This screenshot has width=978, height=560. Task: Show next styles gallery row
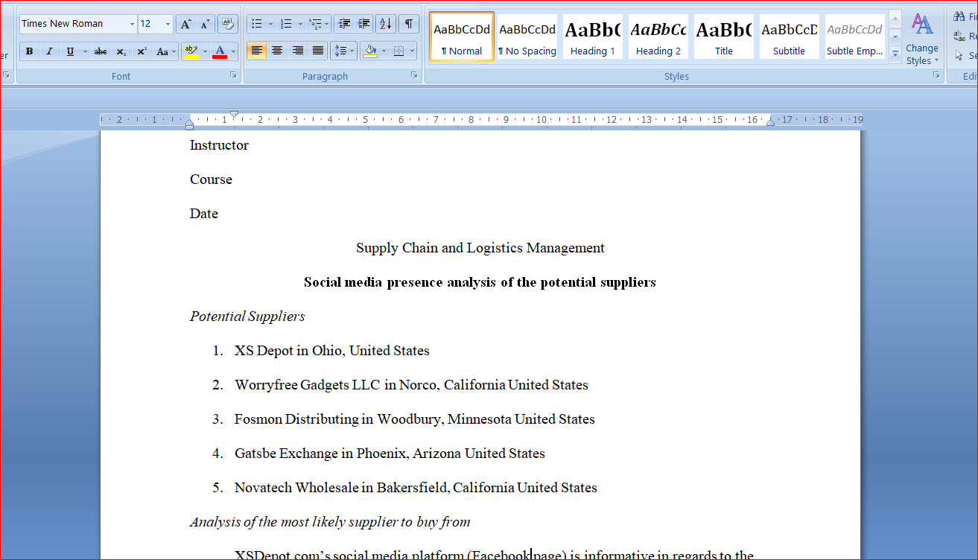[895, 36]
